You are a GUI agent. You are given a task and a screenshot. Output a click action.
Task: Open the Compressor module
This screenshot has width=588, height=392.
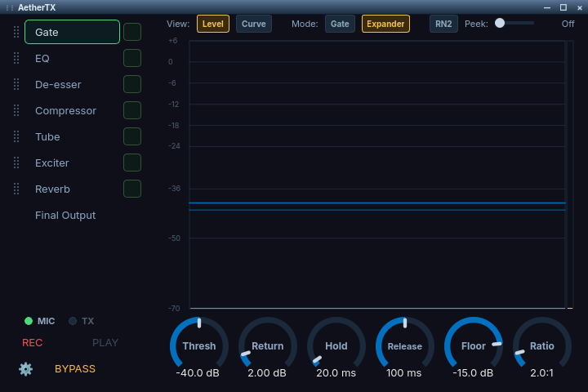pyautogui.click(x=73, y=111)
